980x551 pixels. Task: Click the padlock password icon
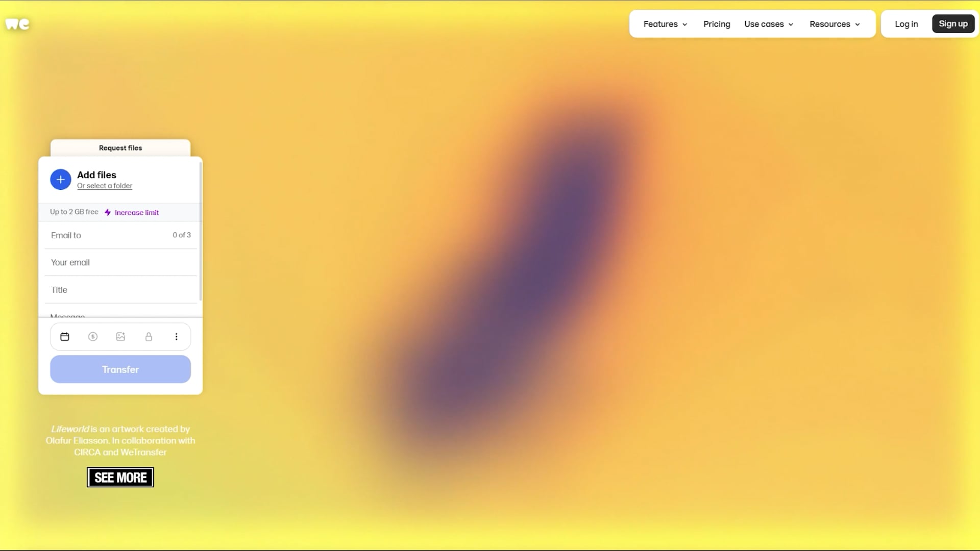[x=149, y=337]
